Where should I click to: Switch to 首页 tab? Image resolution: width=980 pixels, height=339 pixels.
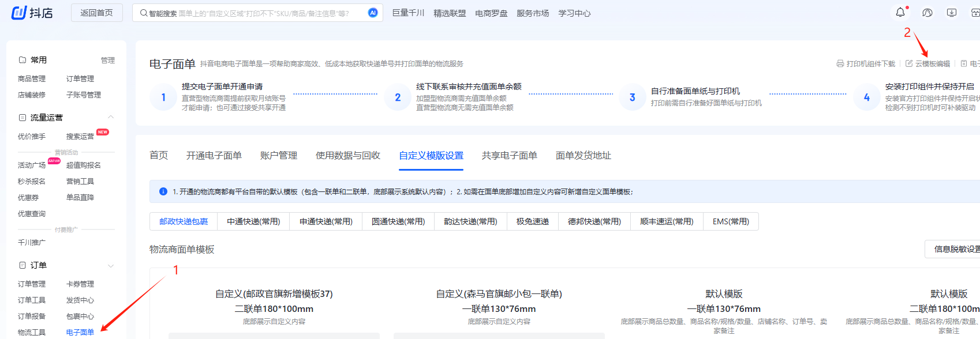(159, 155)
